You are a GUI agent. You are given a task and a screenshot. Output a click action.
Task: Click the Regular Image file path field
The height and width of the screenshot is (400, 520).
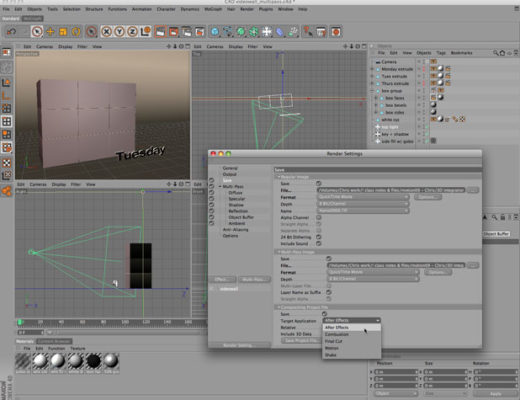click(391, 190)
